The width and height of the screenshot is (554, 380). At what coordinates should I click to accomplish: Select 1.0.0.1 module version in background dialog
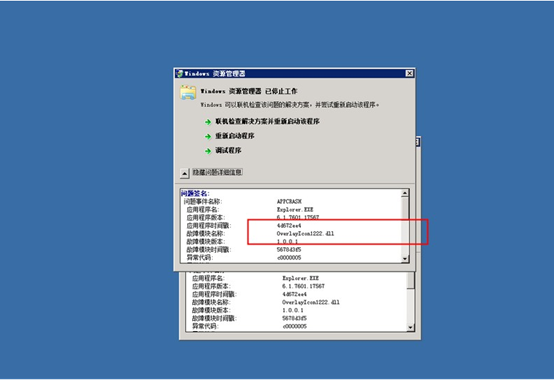[293, 310]
